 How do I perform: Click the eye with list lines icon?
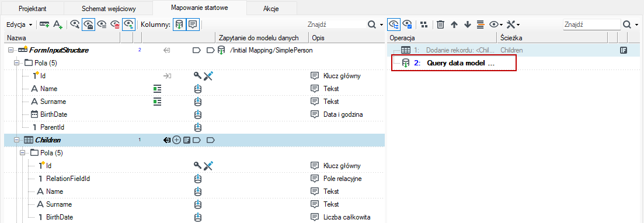102,25
